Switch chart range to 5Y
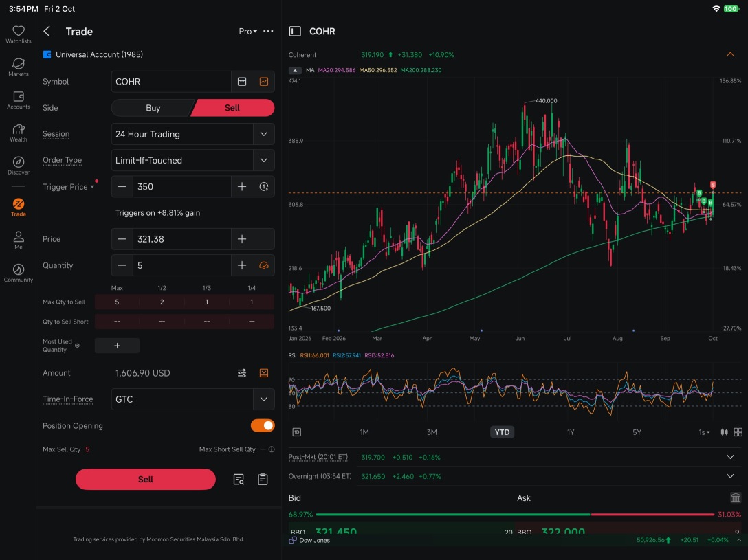 tap(637, 432)
